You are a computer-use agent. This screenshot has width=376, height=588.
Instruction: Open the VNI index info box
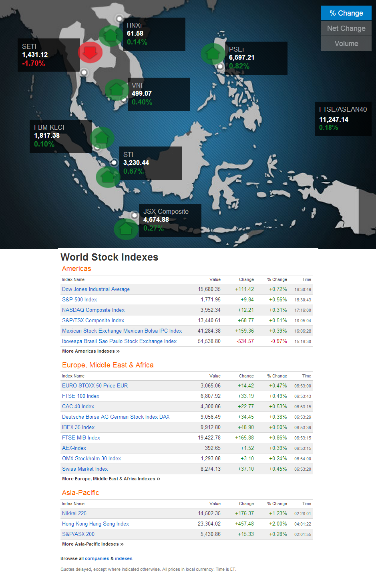(159, 94)
